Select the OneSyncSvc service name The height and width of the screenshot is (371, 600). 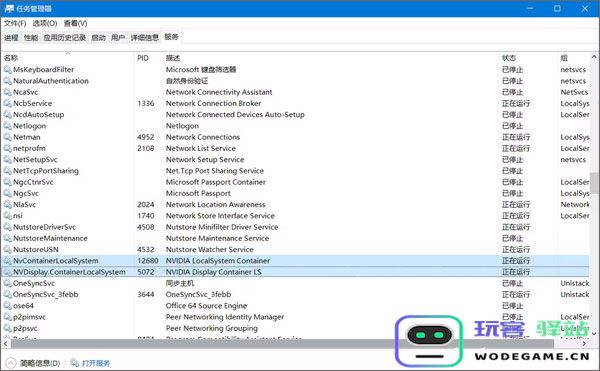point(34,283)
